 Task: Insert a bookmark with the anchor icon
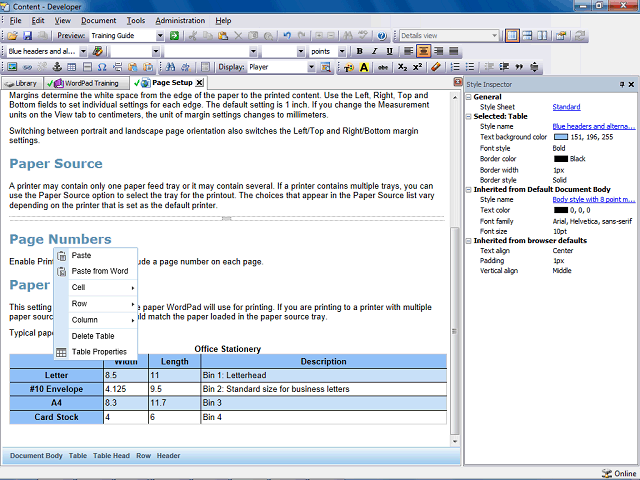[57, 67]
